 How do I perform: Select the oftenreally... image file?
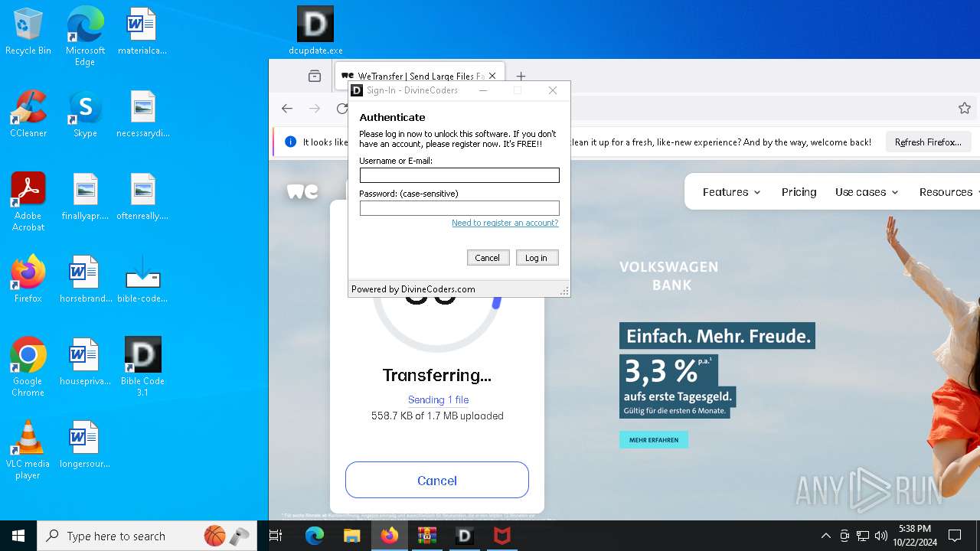pyautogui.click(x=142, y=197)
